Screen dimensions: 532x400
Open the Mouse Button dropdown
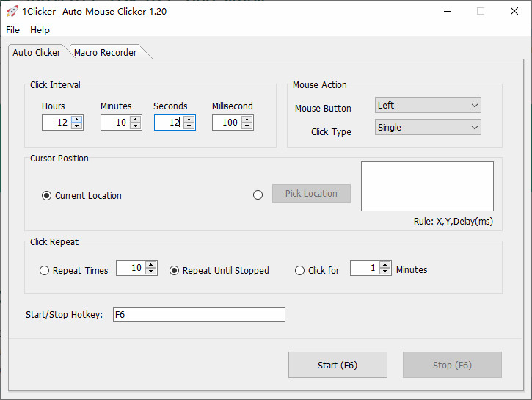point(428,106)
